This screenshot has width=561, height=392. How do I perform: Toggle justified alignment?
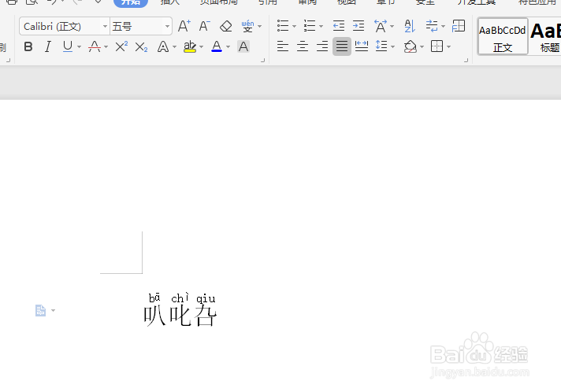click(x=342, y=46)
